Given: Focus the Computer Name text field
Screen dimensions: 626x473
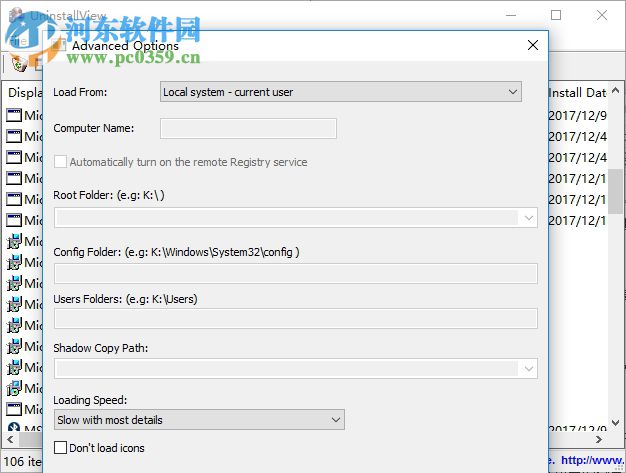Looking at the screenshot, I should (x=248, y=128).
